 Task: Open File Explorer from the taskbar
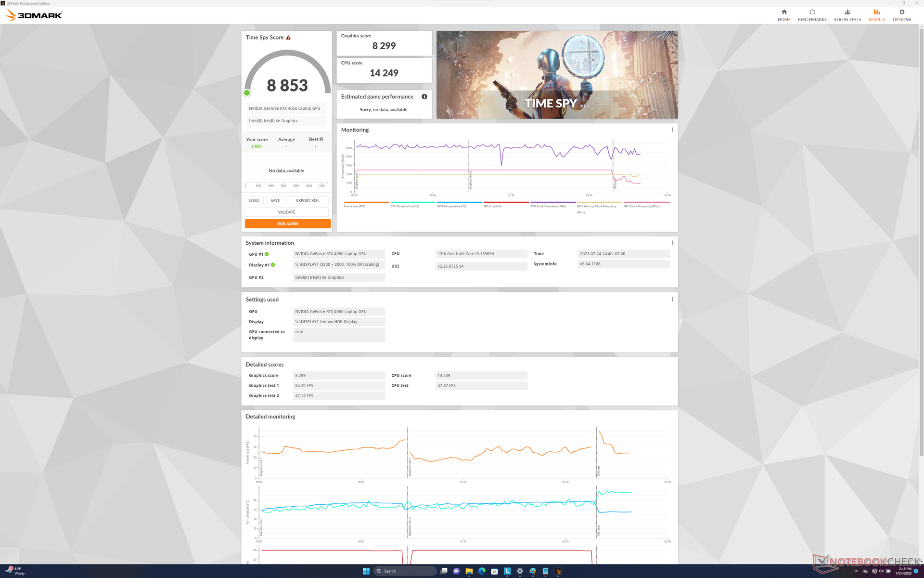469,571
